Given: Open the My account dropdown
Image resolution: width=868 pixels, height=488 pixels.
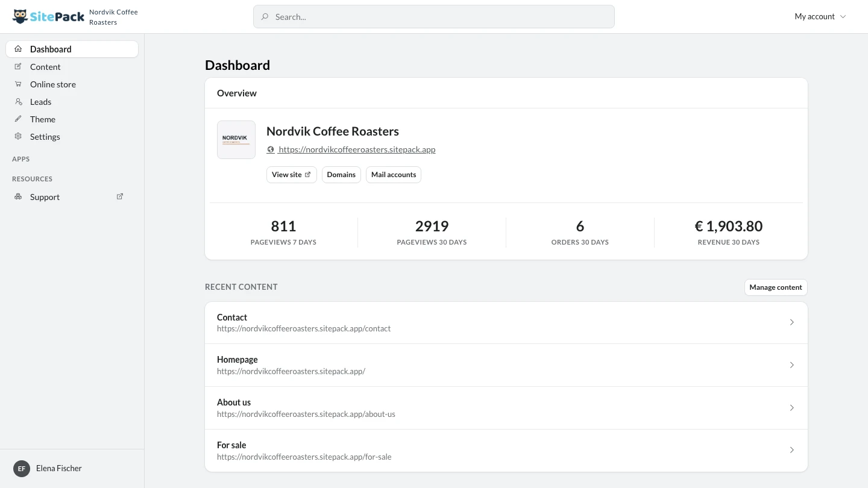Looking at the screenshot, I should (820, 16).
